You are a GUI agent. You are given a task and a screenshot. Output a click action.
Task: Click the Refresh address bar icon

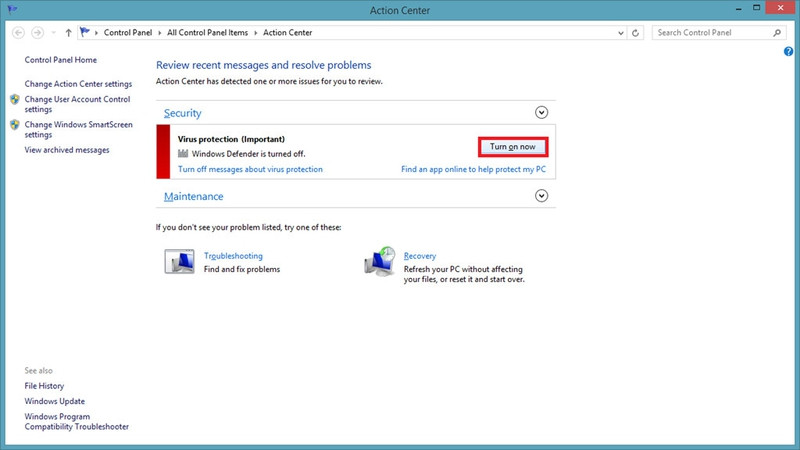[636, 33]
